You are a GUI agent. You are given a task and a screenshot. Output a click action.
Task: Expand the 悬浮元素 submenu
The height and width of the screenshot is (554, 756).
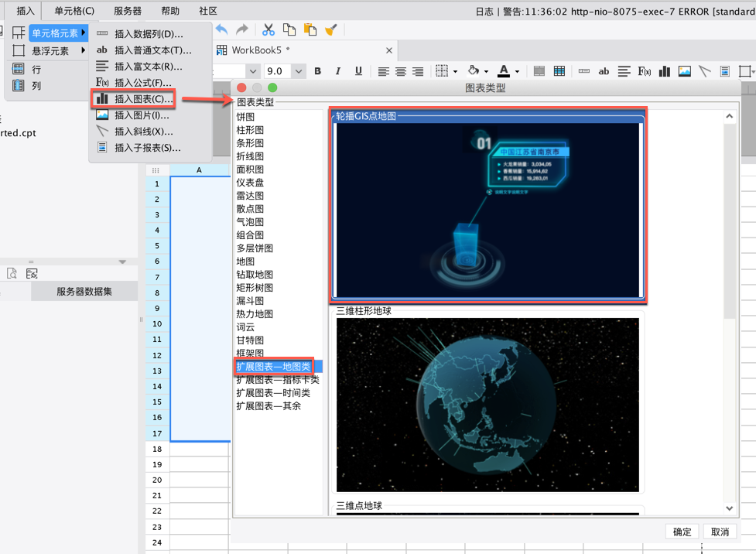coord(50,50)
